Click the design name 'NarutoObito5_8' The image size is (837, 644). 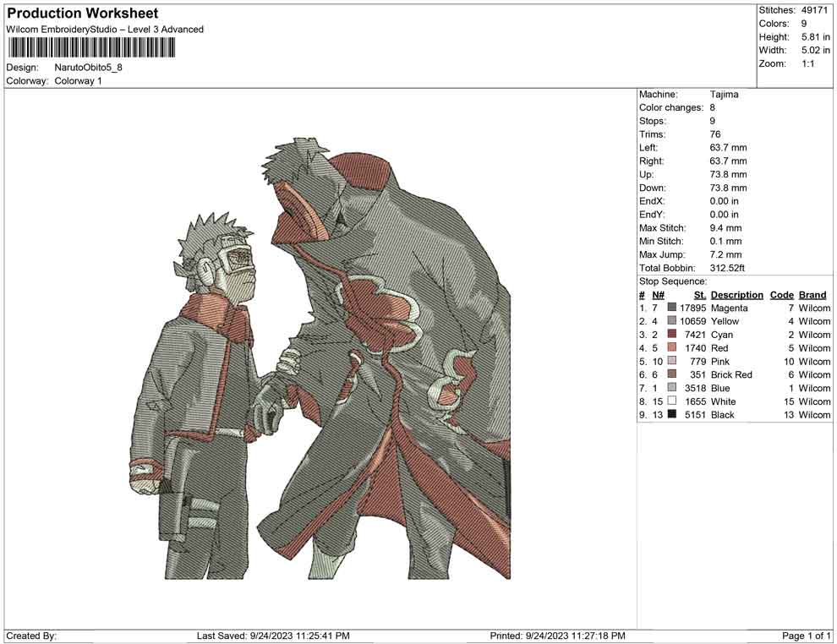point(88,68)
